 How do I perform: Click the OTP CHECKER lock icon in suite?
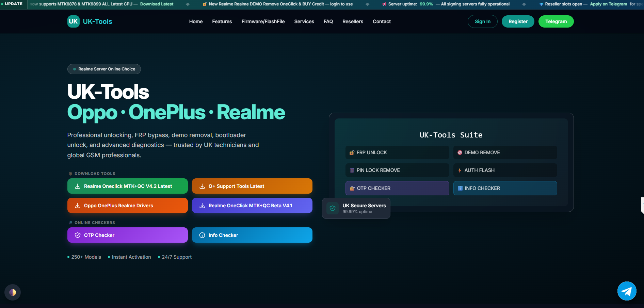(x=352, y=188)
